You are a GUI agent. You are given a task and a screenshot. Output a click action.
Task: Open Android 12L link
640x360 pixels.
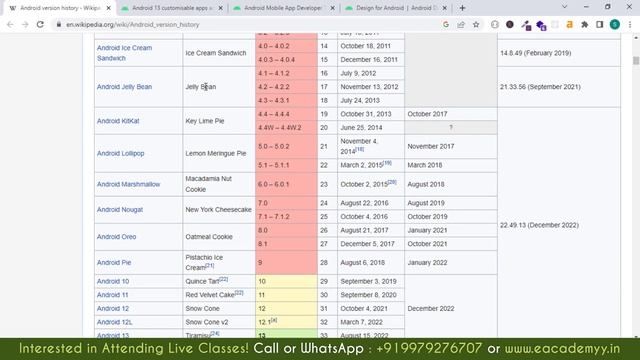coord(115,322)
